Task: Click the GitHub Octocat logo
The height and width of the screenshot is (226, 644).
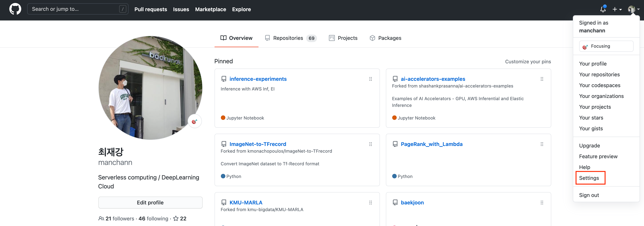Action: 15,9
